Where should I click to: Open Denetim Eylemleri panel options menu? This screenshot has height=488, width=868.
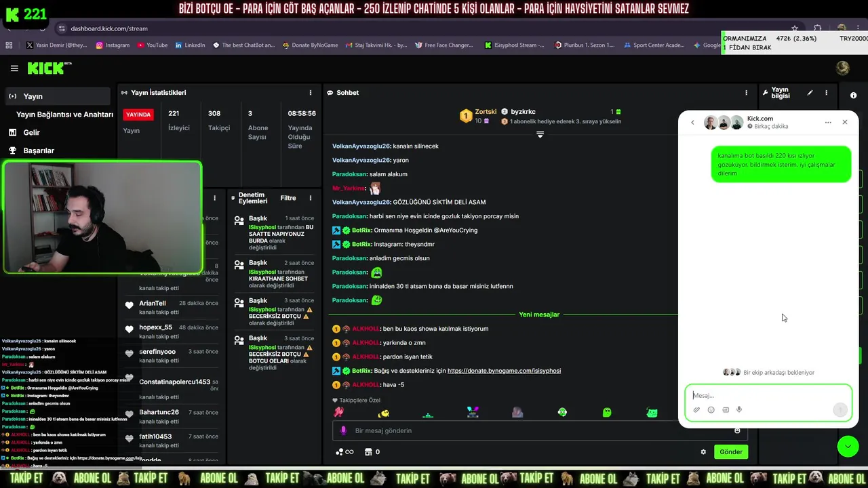(311, 198)
